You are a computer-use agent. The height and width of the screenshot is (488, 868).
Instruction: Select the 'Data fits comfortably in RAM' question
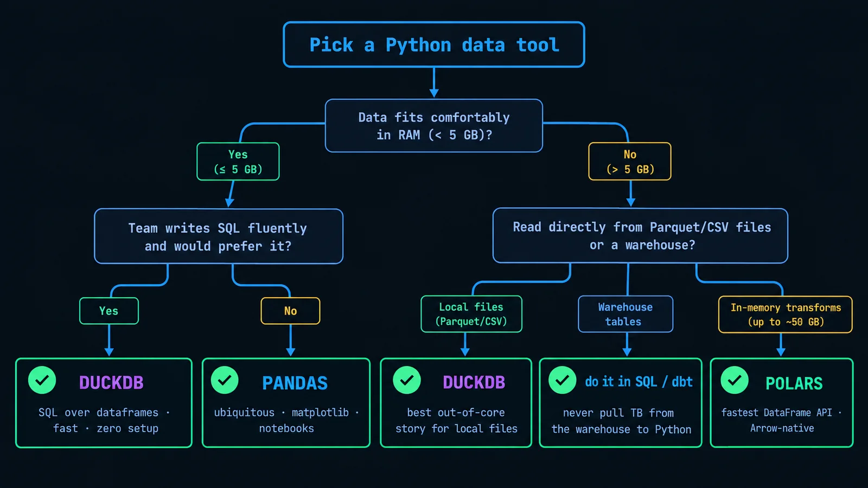[434, 126]
